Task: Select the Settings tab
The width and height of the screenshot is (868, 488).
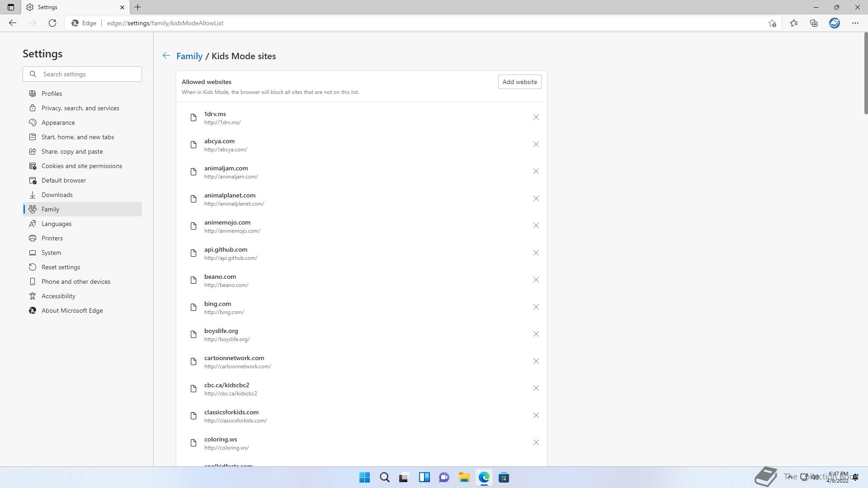Action: [x=75, y=7]
